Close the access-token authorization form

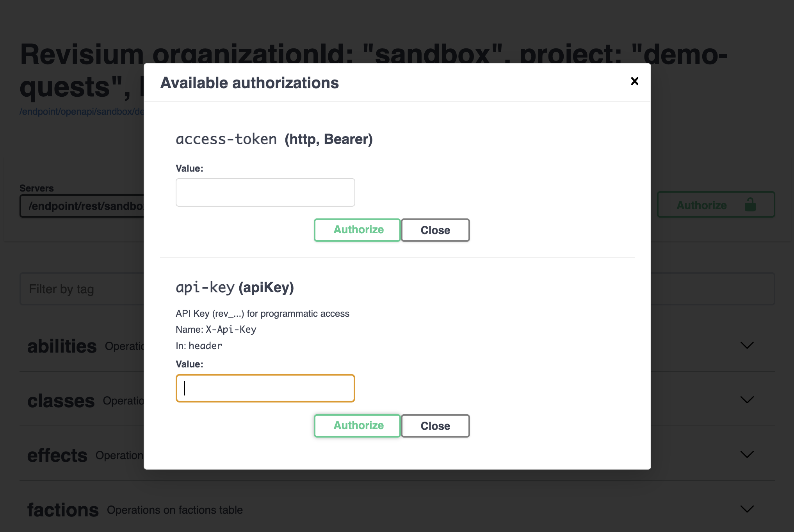point(435,230)
